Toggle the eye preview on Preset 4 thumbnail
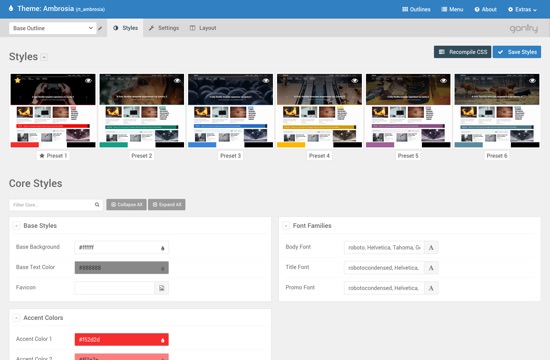The width and height of the screenshot is (550, 360). click(x=355, y=80)
